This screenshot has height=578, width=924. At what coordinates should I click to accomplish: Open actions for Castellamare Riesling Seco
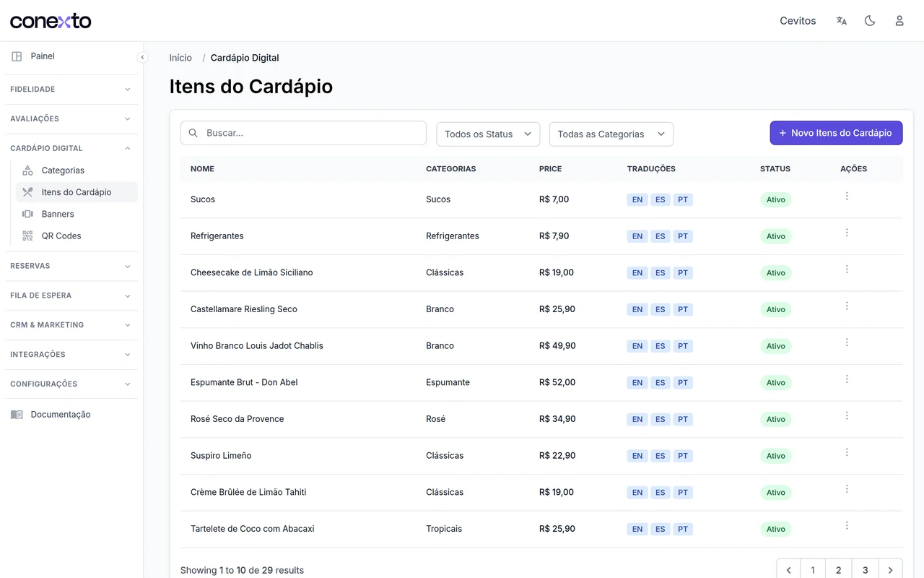(x=847, y=306)
